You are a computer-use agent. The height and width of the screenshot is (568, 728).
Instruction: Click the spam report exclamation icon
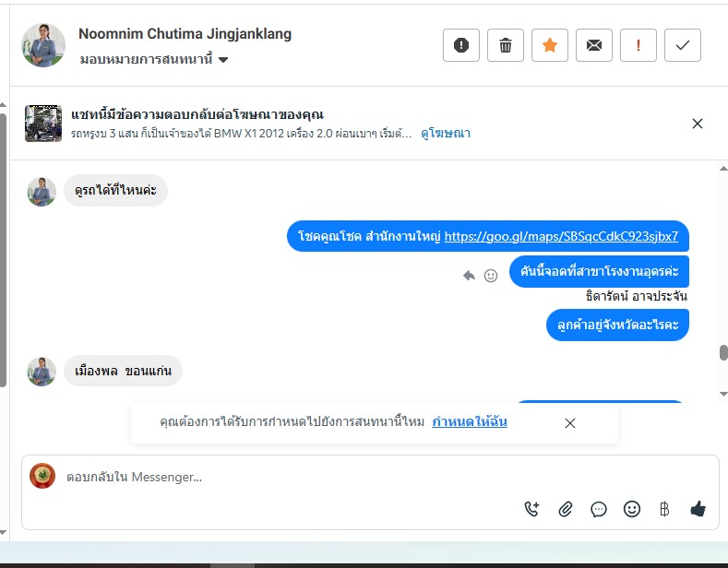(x=461, y=45)
